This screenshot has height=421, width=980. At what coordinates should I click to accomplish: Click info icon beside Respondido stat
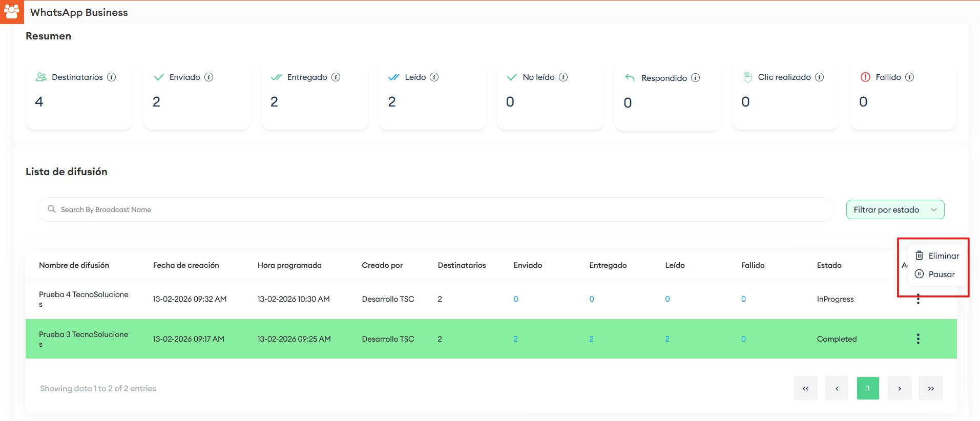pos(695,78)
